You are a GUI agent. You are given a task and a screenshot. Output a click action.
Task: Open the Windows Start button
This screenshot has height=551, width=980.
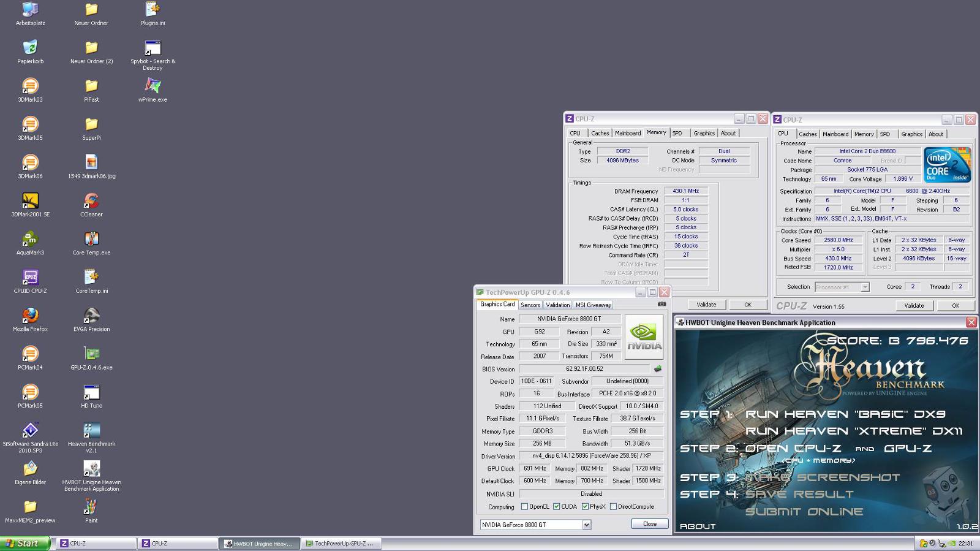click(24, 543)
